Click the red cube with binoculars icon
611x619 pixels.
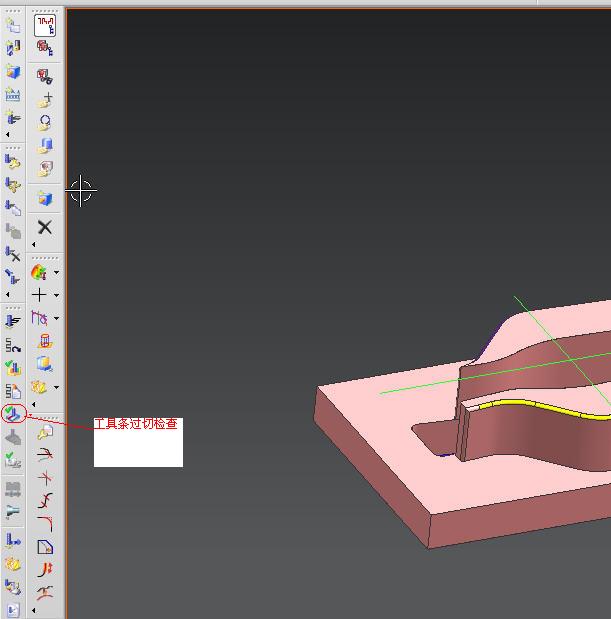[45, 76]
